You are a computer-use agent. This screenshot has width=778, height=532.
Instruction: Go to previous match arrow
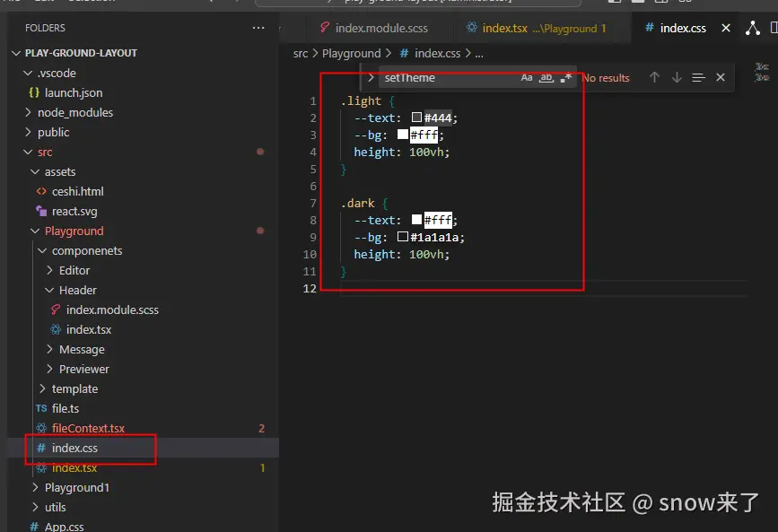pyautogui.click(x=654, y=77)
